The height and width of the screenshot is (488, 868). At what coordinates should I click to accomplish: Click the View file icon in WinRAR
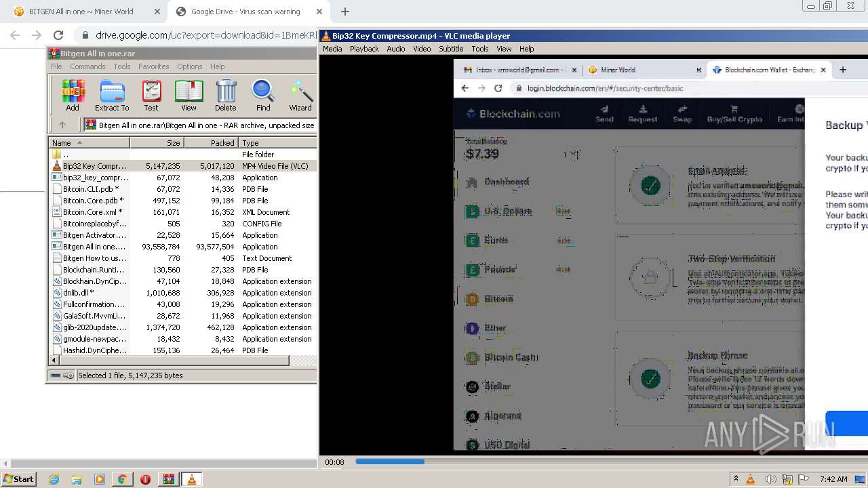point(189,96)
